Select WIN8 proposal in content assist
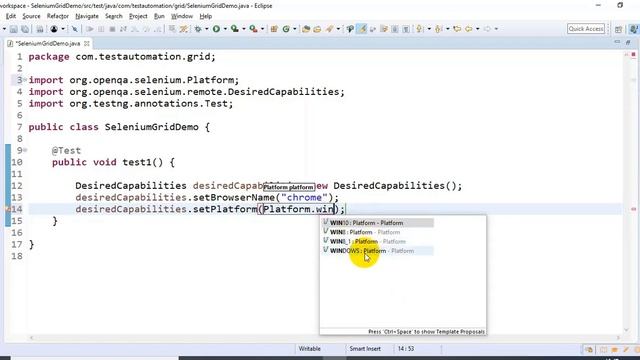This screenshot has width=640, height=360. pyautogui.click(x=378, y=232)
